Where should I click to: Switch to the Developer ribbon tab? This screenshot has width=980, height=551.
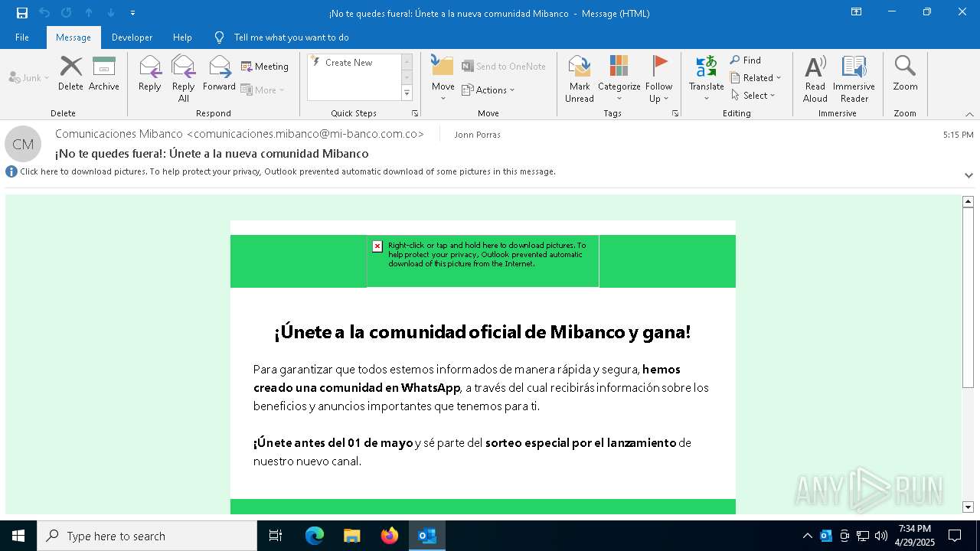(132, 37)
